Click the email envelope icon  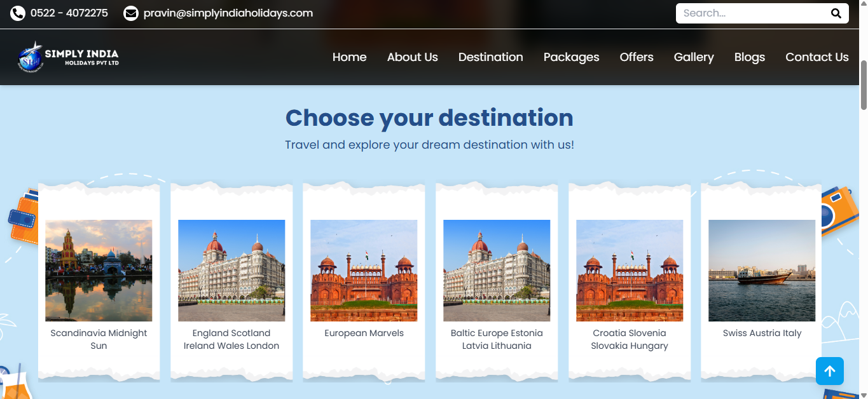[x=131, y=13]
